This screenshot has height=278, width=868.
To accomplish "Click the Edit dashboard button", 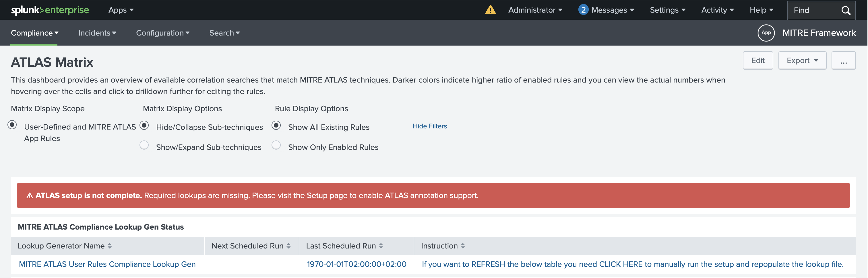I will pos(757,60).
